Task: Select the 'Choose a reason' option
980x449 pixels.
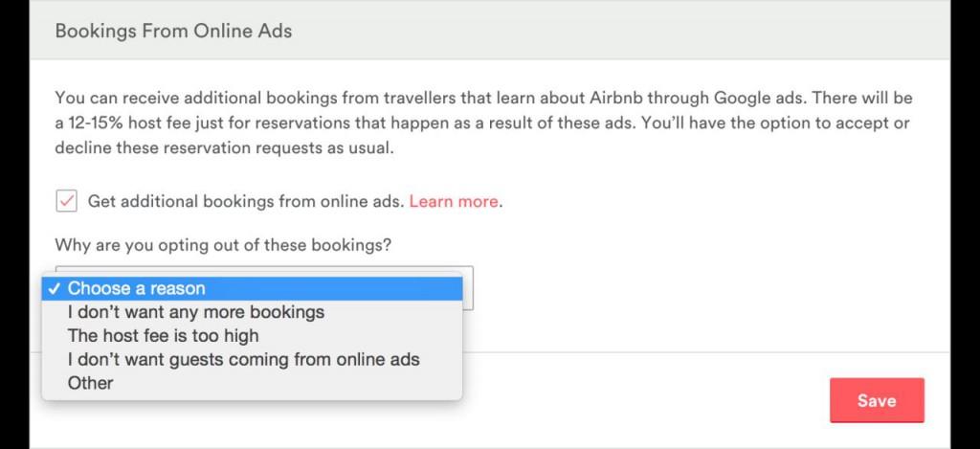Action: (x=136, y=288)
